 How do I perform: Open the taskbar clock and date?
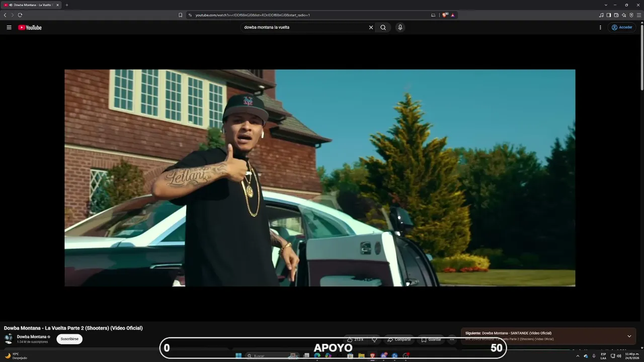click(632, 356)
